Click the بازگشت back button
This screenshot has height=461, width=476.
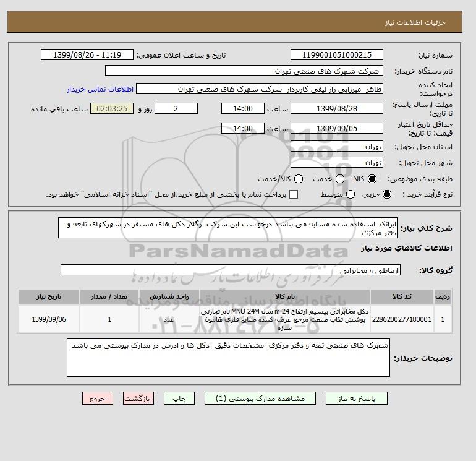(x=138, y=399)
